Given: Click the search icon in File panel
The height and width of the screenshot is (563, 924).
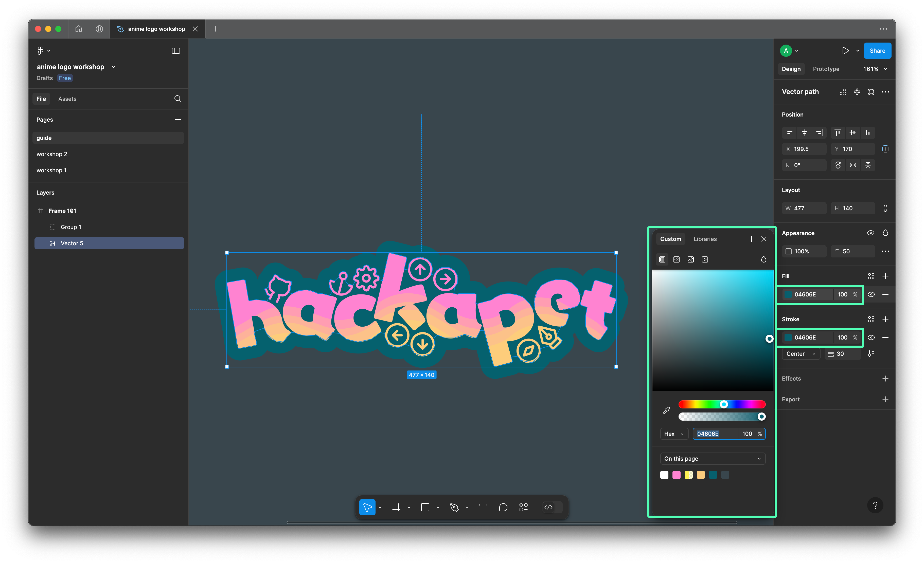Looking at the screenshot, I should click(177, 99).
